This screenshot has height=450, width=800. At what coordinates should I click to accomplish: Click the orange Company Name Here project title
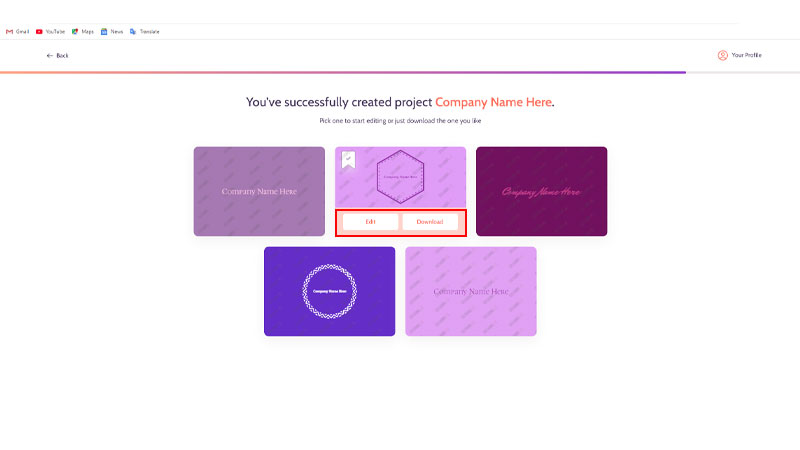pyautogui.click(x=493, y=102)
